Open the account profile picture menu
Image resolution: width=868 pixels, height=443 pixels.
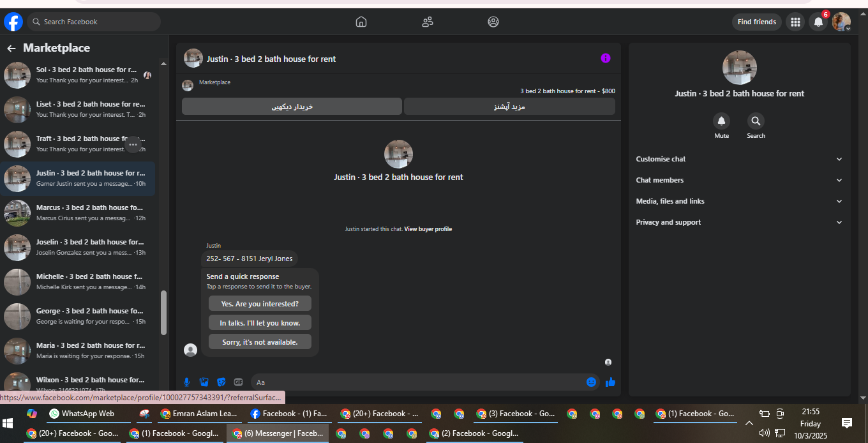pyautogui.click(x=841, y=22)
